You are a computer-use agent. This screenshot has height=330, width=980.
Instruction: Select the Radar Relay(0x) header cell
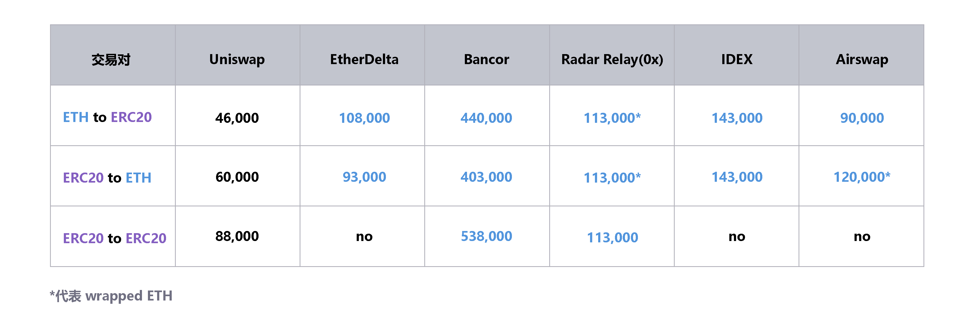[x=612, y=60]
